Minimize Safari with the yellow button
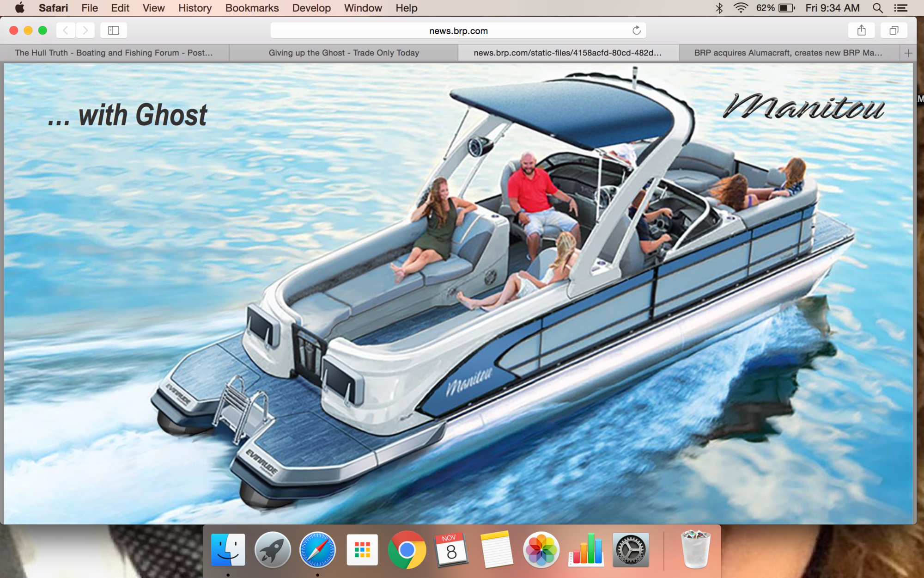924x578 pixels. click(x=28, y=31)
